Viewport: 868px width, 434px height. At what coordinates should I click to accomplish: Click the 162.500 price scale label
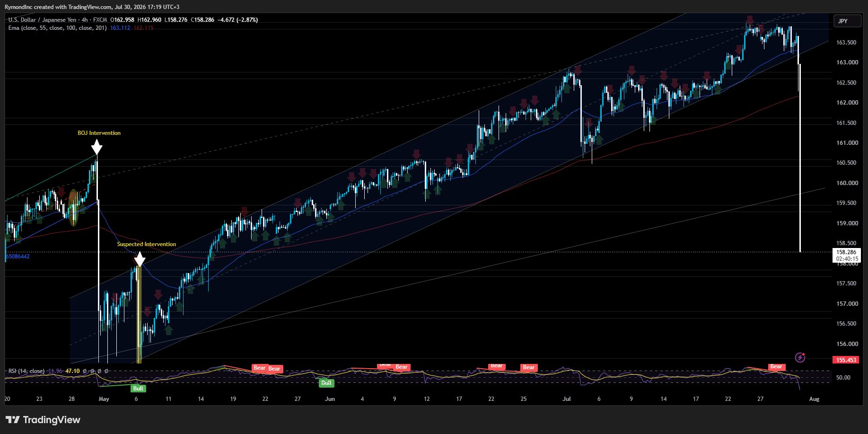click(x=846, y=83)
